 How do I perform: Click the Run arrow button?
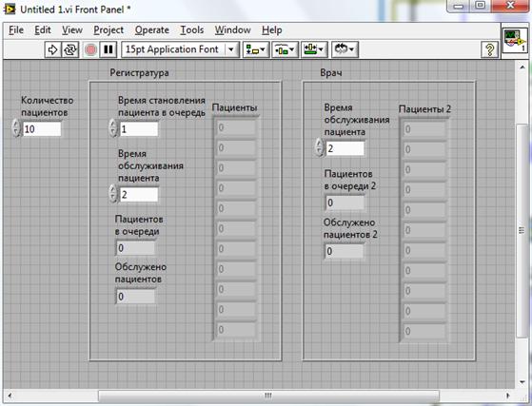[53, 49]
